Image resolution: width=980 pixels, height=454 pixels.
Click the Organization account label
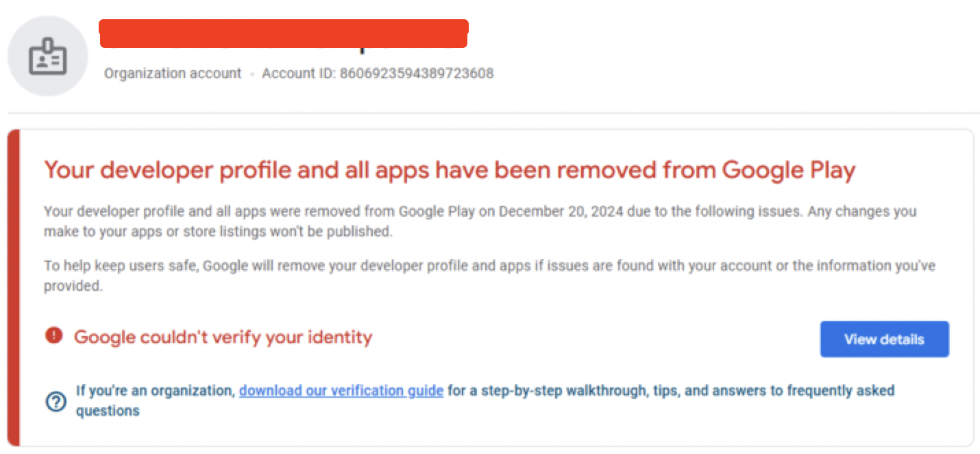[173, 73]
